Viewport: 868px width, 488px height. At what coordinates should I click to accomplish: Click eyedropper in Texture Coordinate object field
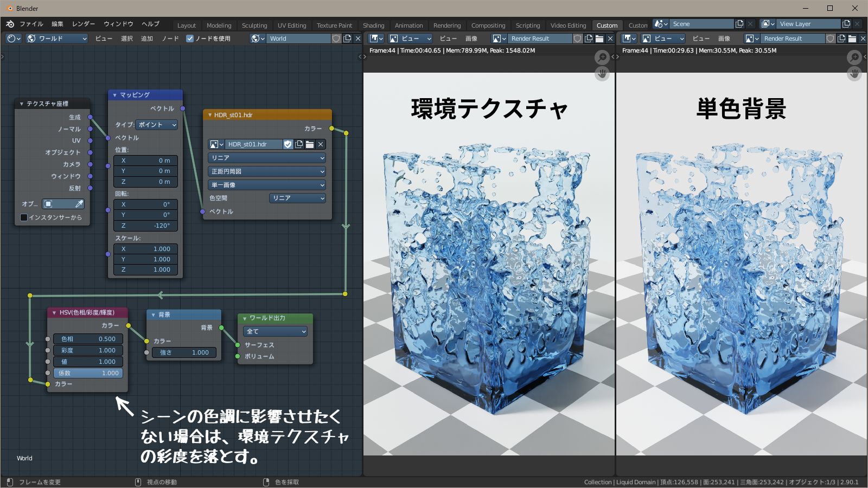(79, 204)
